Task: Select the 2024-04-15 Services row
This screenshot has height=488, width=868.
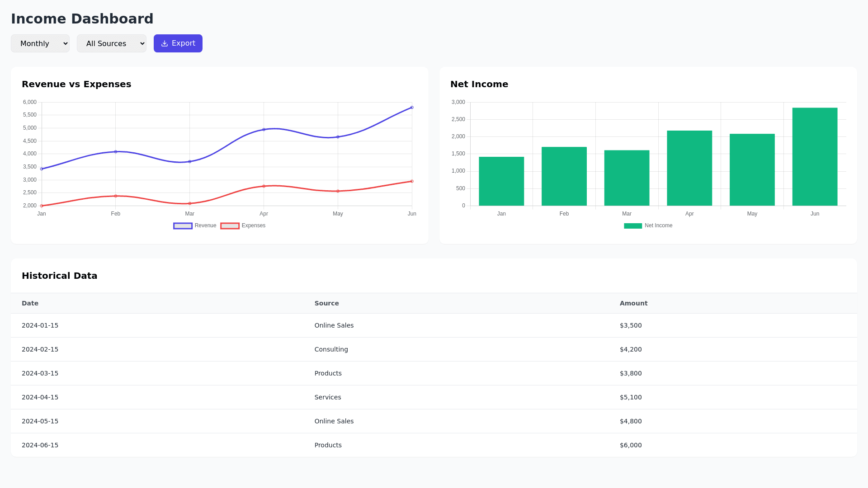Action: 327,397
